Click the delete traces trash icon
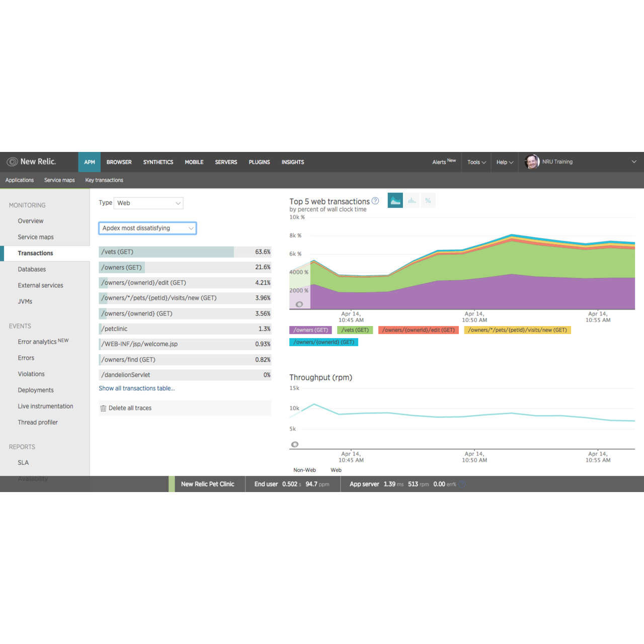 click(x=103, y=408)
